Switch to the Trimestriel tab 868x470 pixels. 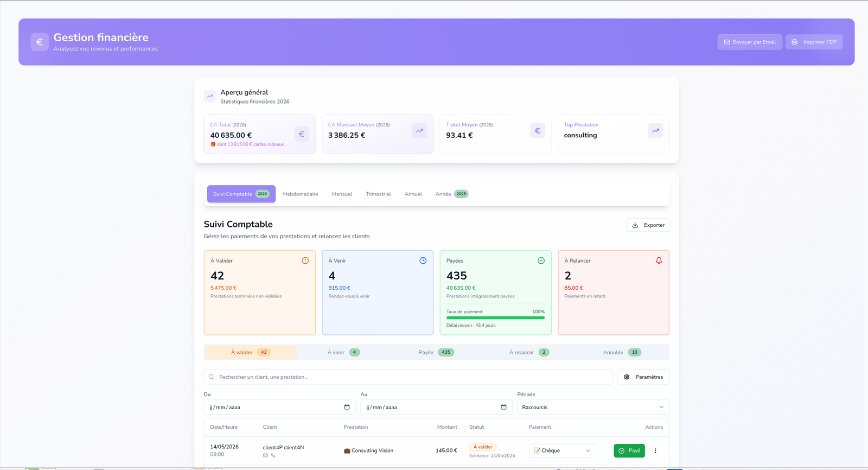378,194
